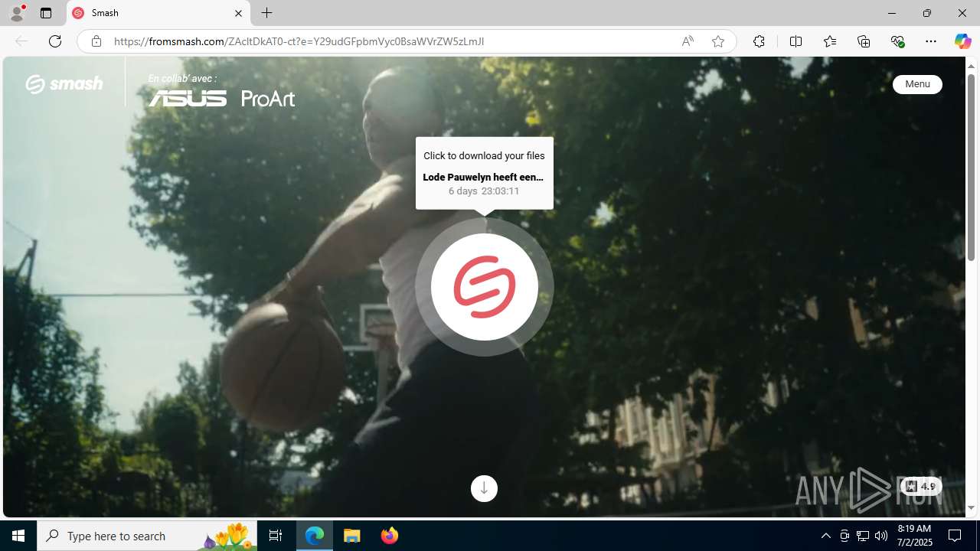Viewport: 980px width, 551px height.
Task: Open volume control in tray
Action: 881,536
